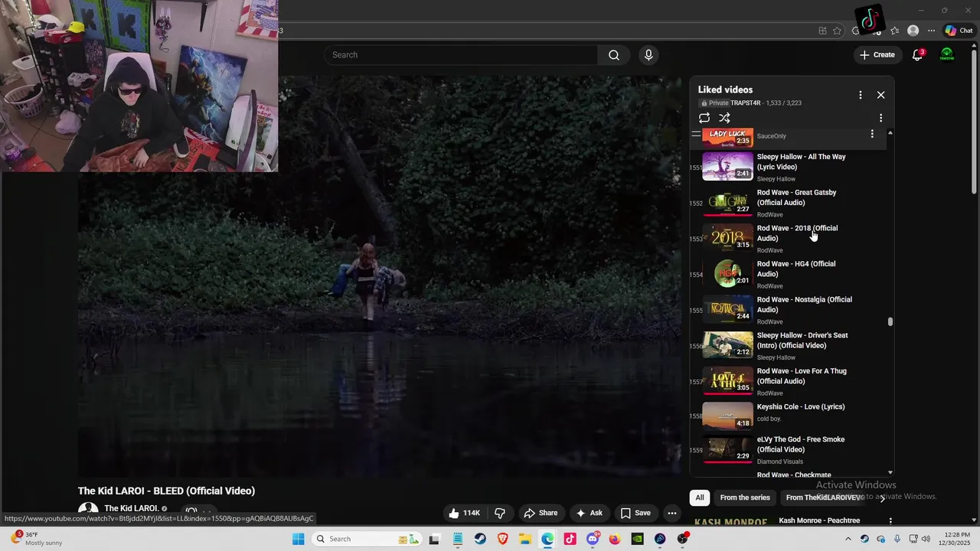Open SauceOnly playlist item action menu

(x=872, y=134)
